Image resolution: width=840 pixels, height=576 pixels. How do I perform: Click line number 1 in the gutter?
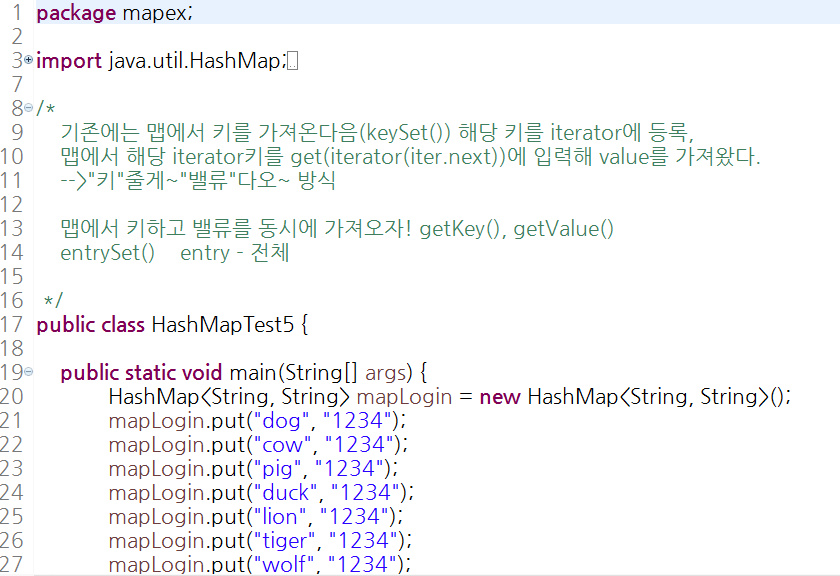pos(19,12)
